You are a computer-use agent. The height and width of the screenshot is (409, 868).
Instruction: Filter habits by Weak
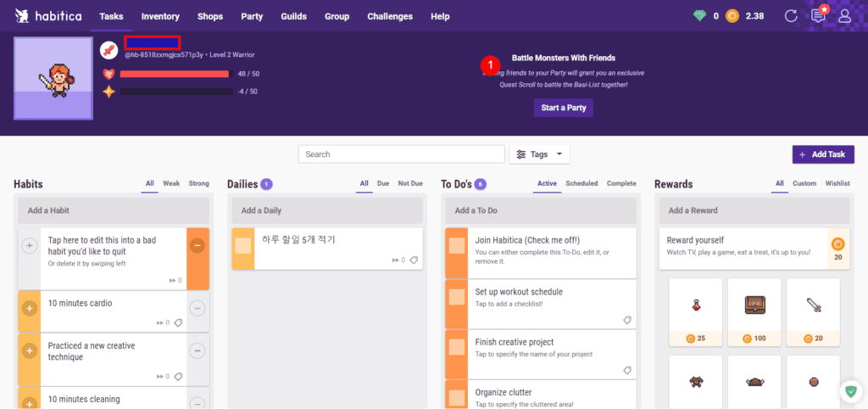(x=171, y=183)
